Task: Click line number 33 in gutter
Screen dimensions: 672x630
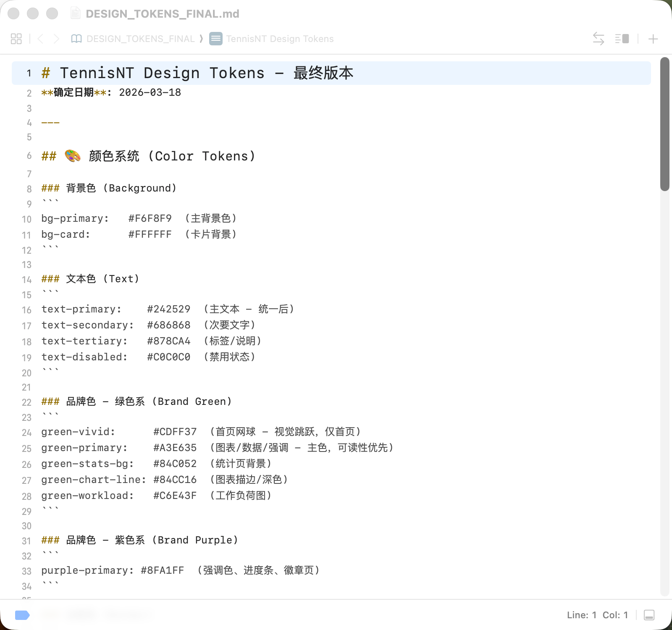Action: click(x=26, y=571)
